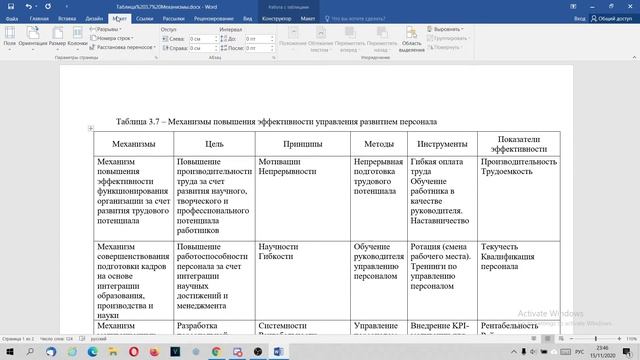Image resolution: width=640 pixels, height=360 pixels.
Task: Expand the Разрывы breaks dropdown
Action: click(x=105, y=29)
